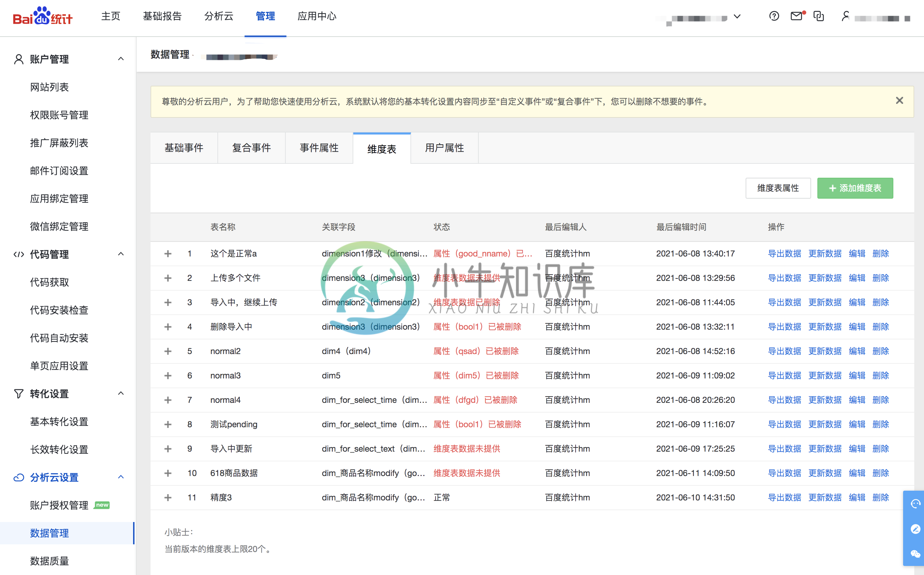Click the copy windows icon in header
Screen dimensions: 924x575
pyautogui.click(x=818, y=16)
